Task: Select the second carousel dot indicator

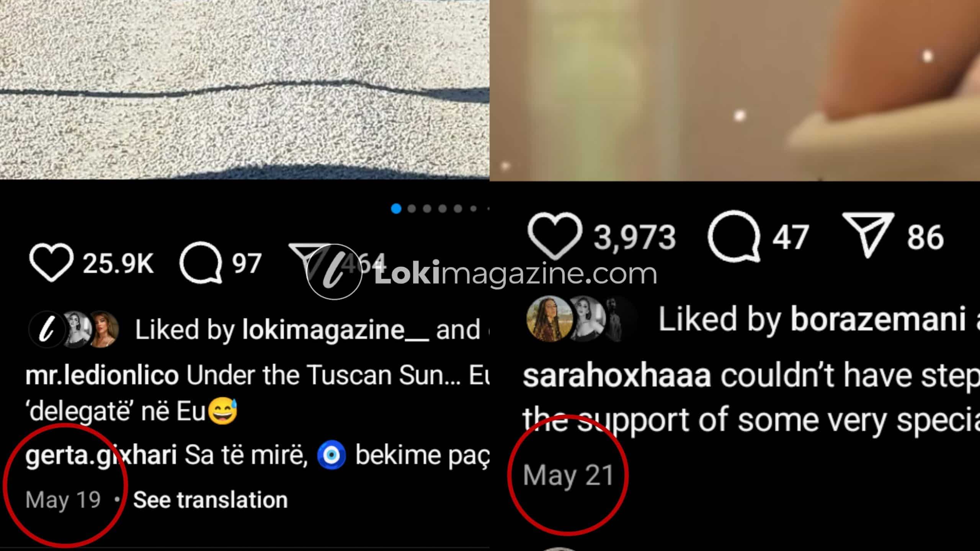Action: (x=412, y=209)
